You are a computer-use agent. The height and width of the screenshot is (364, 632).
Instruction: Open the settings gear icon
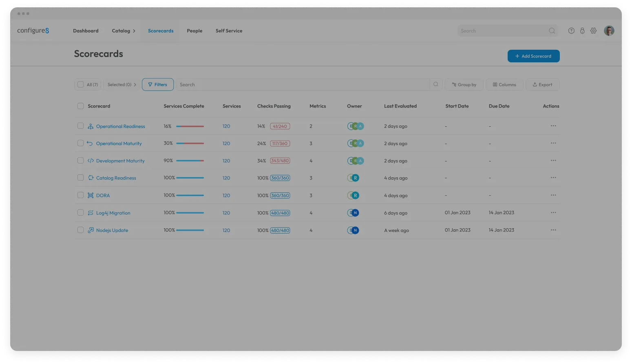593,31
